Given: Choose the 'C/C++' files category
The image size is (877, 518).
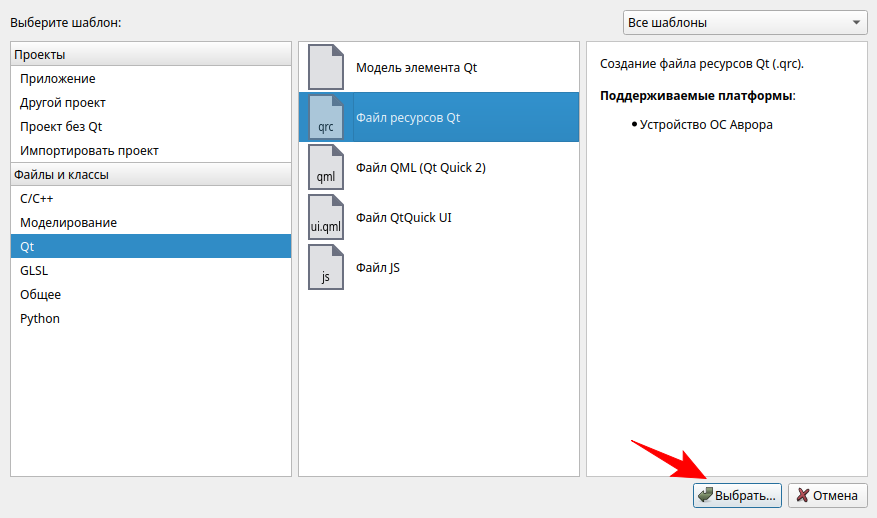Looking at the screenshot, I should (x=37, y=198).
